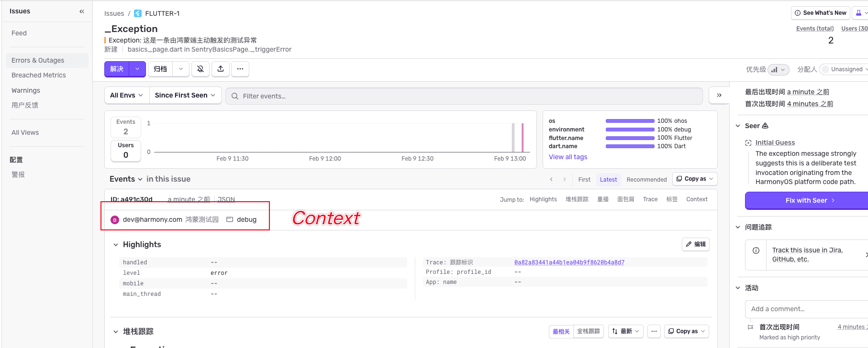
Task: Open the Events heading dropdown
Action: 126,179
